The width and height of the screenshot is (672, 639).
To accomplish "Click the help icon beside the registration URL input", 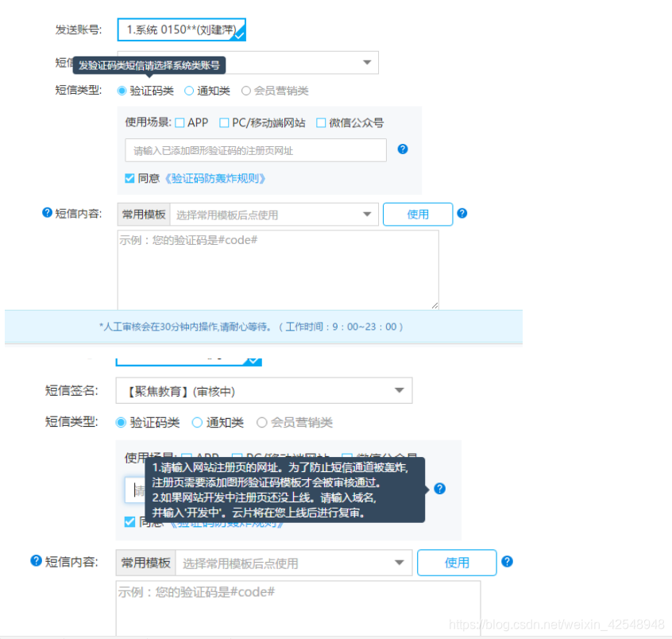I will (402, 149).
